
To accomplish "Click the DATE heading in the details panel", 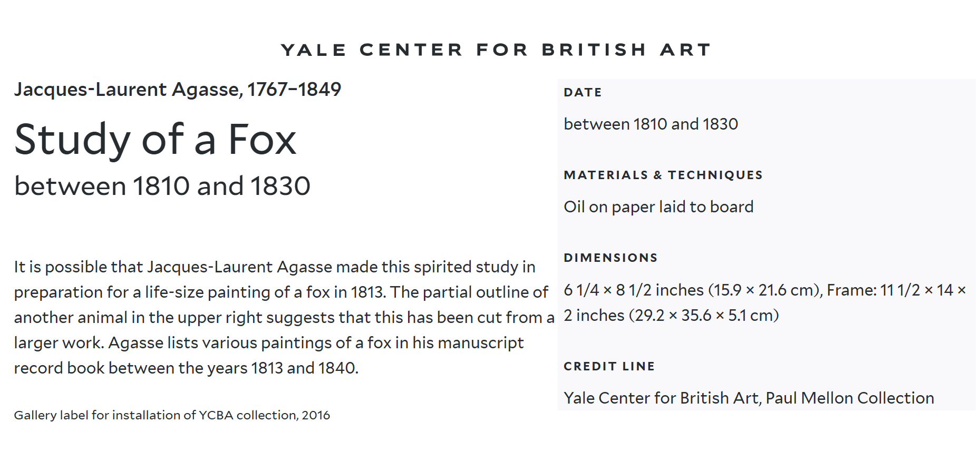I will point(583,93).
